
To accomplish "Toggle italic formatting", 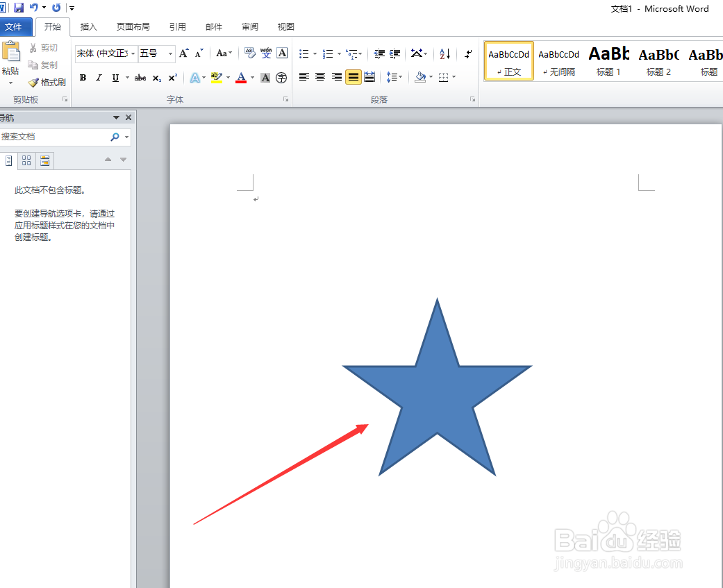I will (x=99, y=77).
